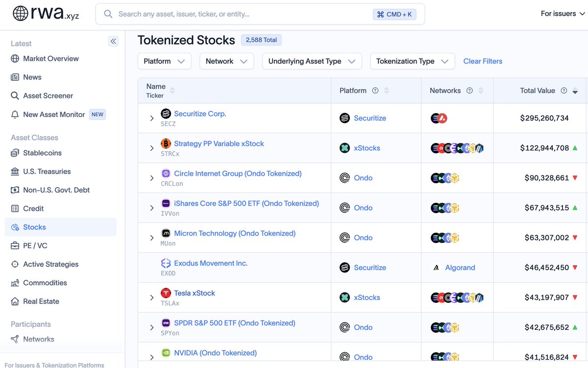The width and height of the screenshot is (588, 368).
Task: Sort by the Platform column arrows
Action: click(387, 91)
